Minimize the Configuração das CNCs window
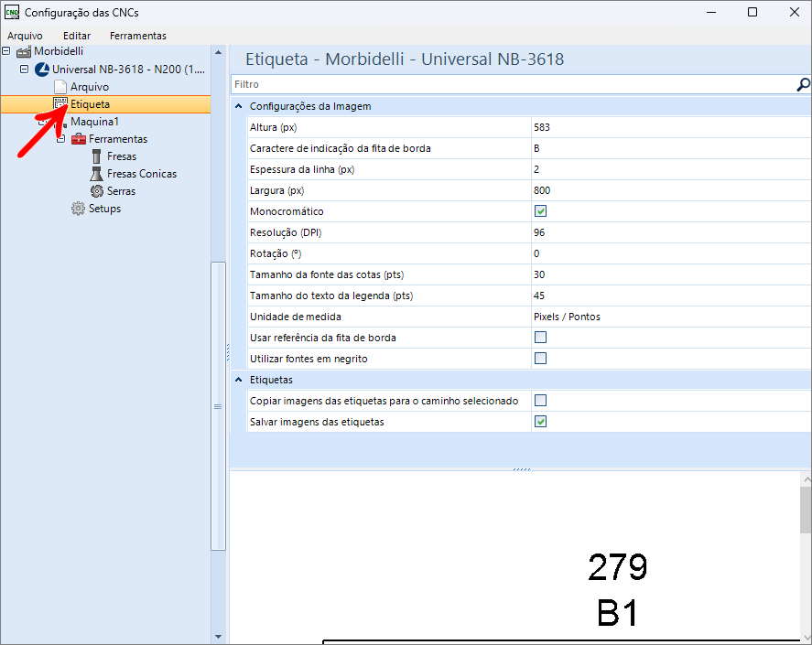812x645 pixels. [711, 13]
